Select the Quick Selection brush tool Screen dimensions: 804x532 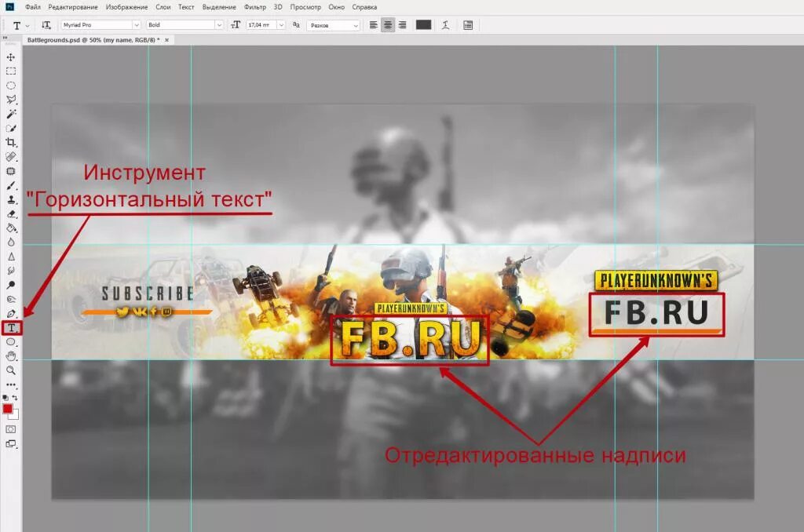click(11, 128)
